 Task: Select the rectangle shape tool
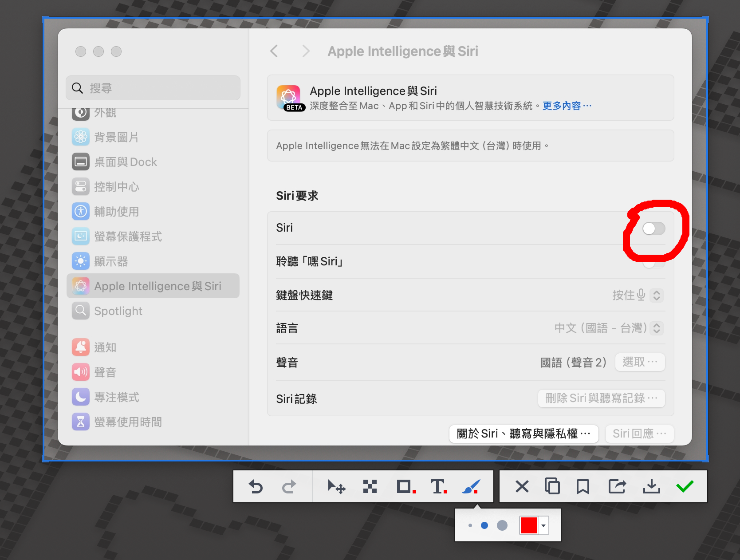[405, 487]
